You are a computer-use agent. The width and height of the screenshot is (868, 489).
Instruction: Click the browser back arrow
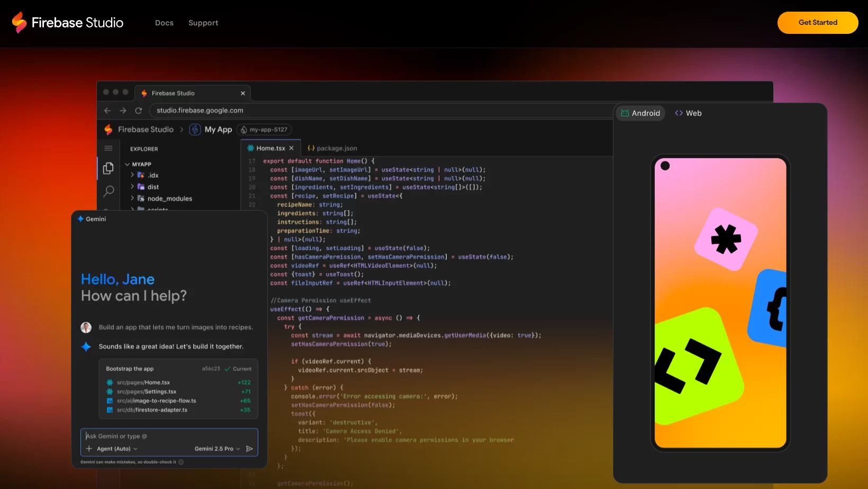click(x=107, y=111)
